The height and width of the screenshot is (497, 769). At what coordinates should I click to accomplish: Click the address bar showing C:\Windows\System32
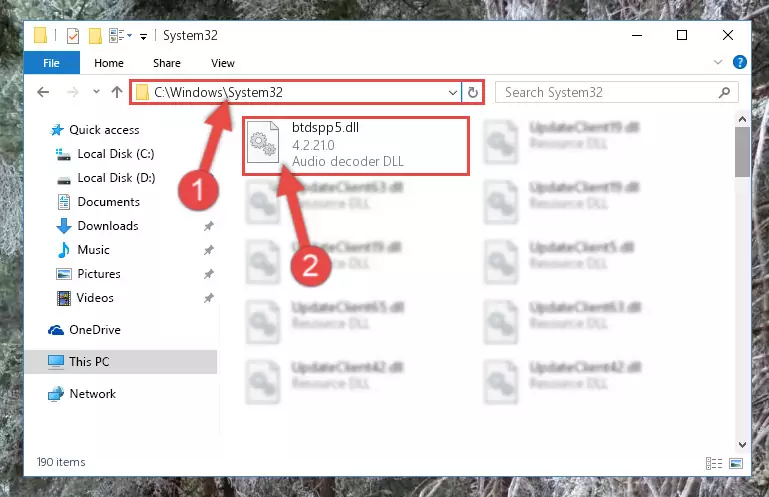(x=295, y=92)
